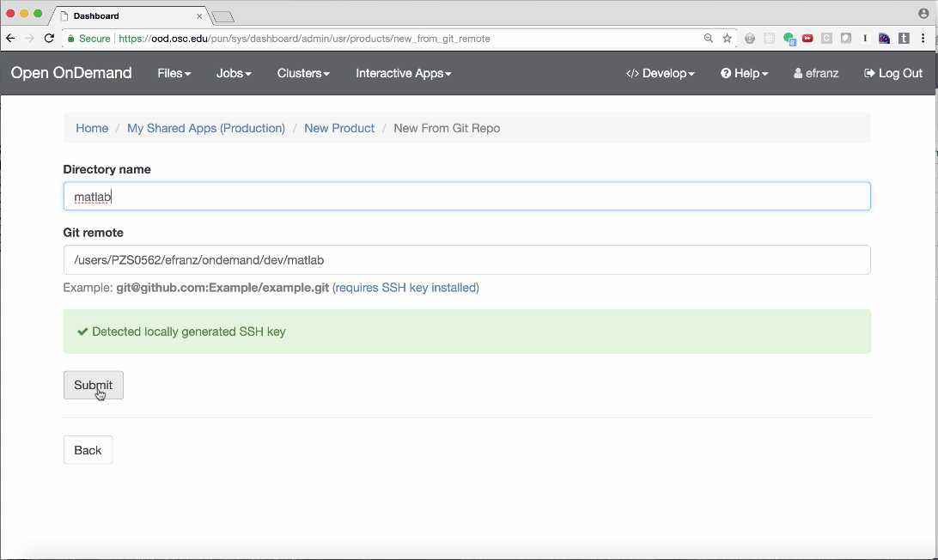Screen dimensions: 938x560
Task: Click the zoom magnifier icon in address bar
Action: click(x=709, y=39)
